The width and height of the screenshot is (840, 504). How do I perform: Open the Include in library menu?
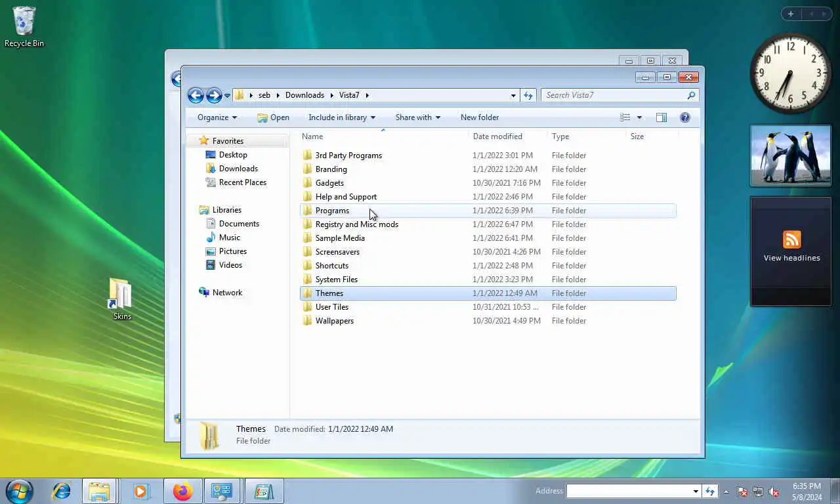(x=342, y=117)
